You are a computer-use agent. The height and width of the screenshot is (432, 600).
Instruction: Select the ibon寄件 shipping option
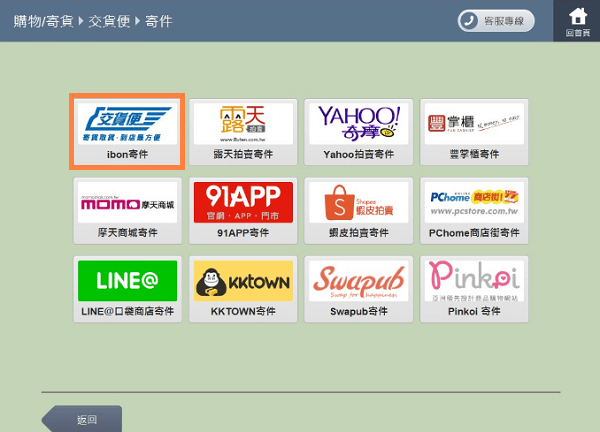click(x=127, y=132)
